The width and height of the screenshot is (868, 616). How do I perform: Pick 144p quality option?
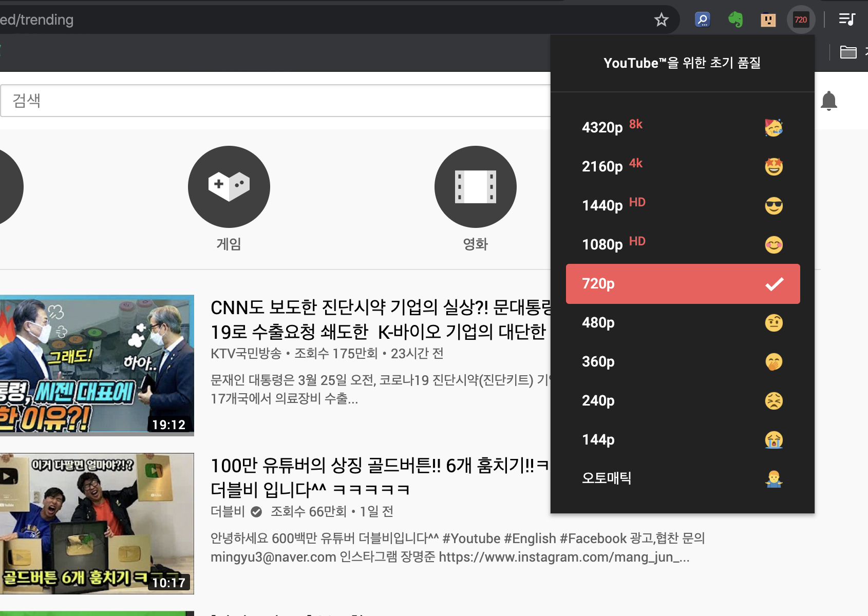click(x=683, y=440)
